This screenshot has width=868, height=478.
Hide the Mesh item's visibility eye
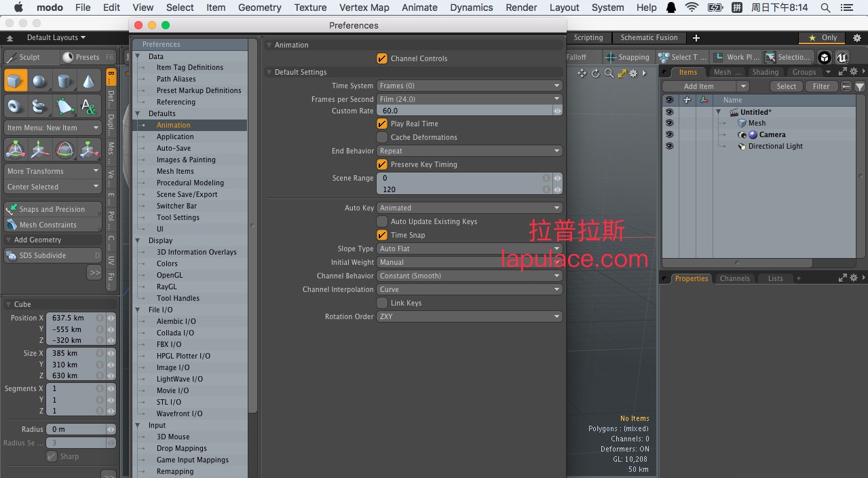pyautogui.click(x=670, y=123)
